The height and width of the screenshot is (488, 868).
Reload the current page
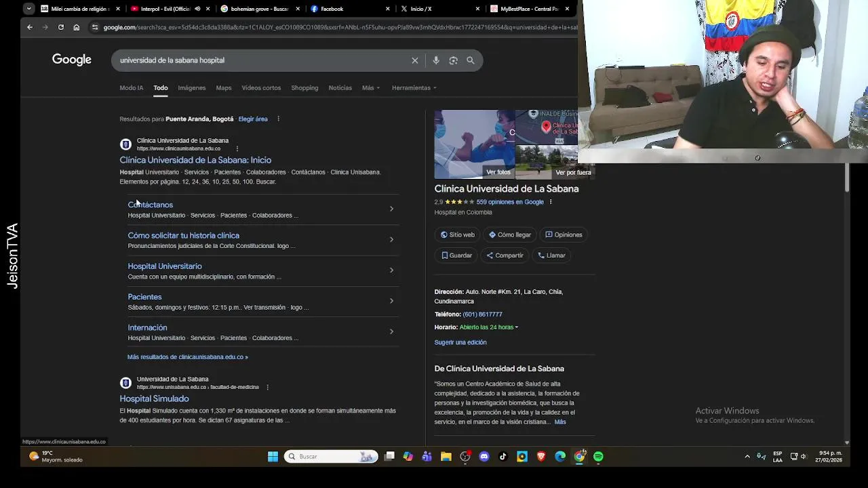(x=61, y=27)
